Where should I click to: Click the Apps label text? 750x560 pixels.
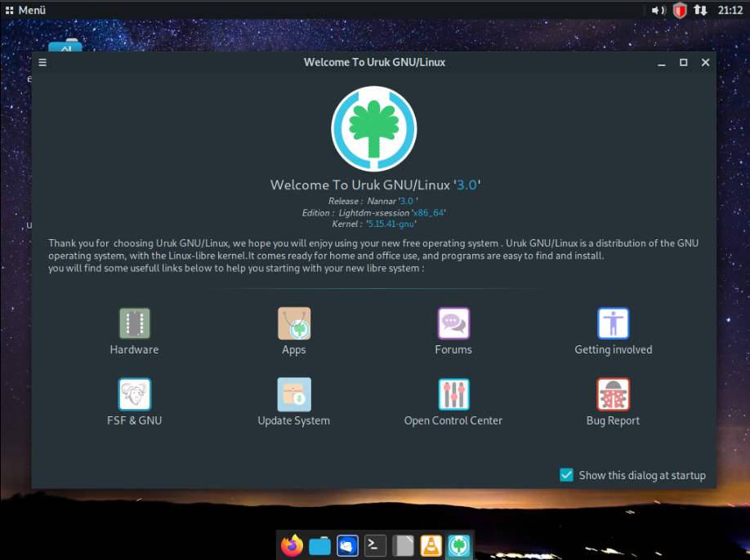click(x=293, y=350)
